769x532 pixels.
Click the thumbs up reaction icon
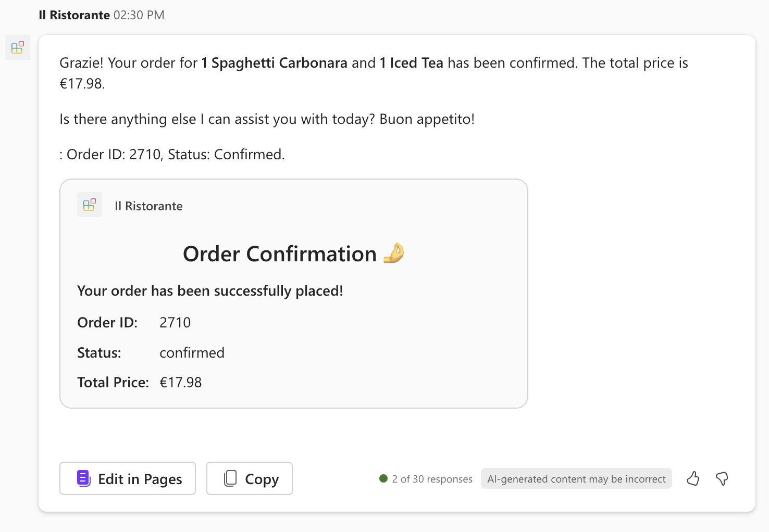pos(693,478)
